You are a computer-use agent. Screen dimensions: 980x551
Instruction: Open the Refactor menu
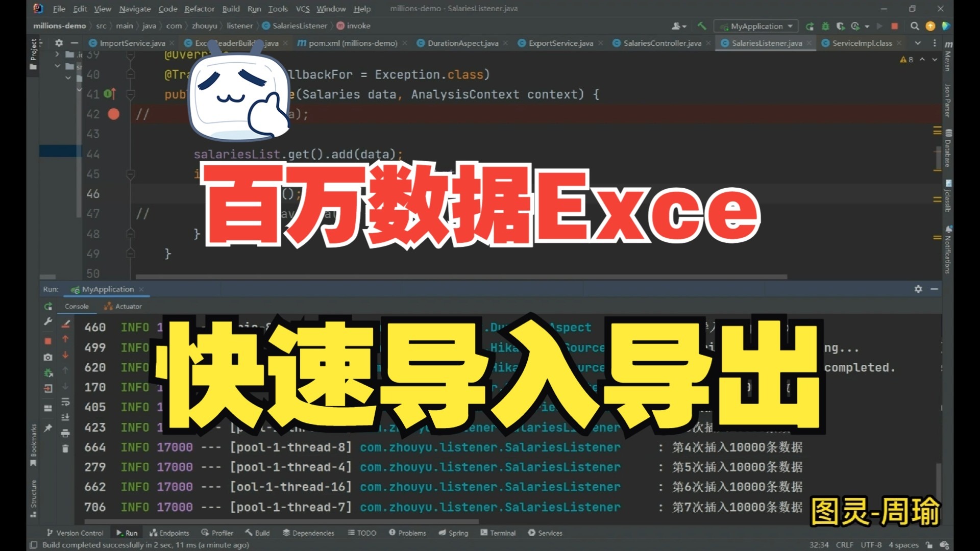199,9
